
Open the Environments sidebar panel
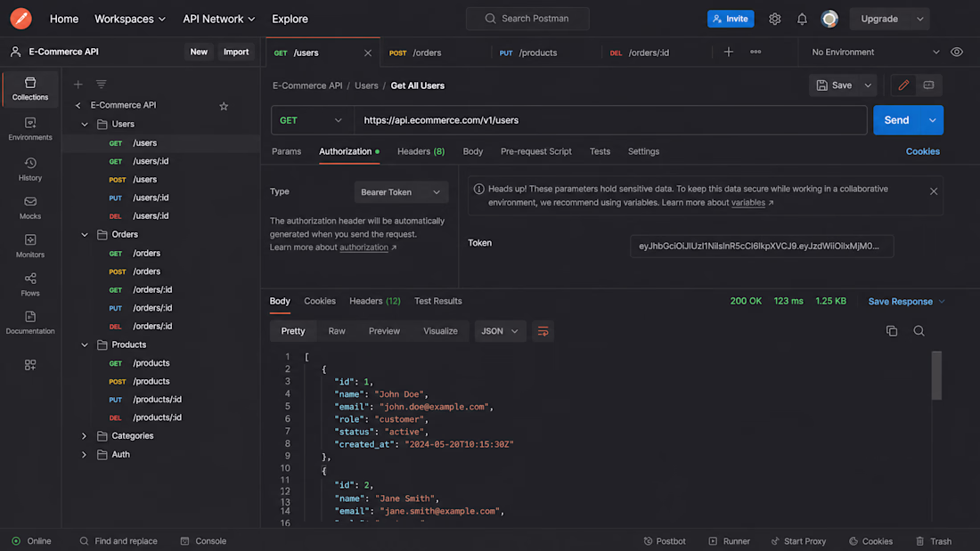coord(30,129)
